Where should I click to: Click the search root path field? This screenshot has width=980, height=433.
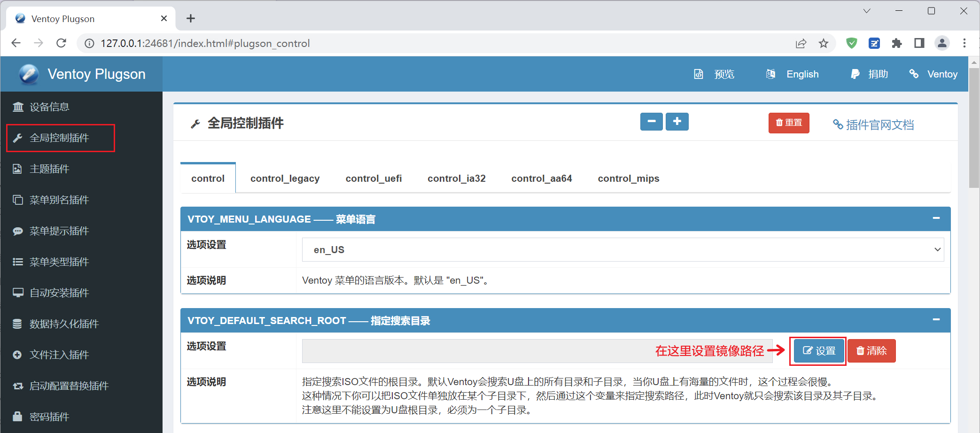pyautogui.click(x=537, y=351)
